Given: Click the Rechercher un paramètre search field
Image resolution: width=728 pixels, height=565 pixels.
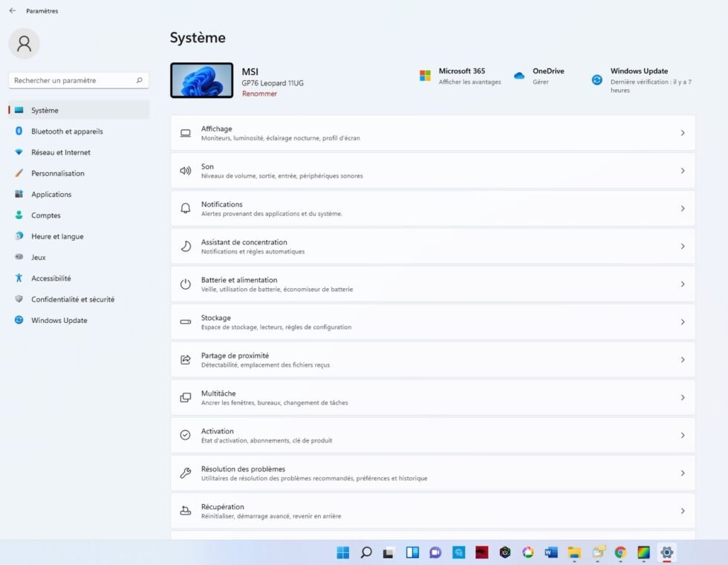Looking at the screenshot, I should point(78,80).
